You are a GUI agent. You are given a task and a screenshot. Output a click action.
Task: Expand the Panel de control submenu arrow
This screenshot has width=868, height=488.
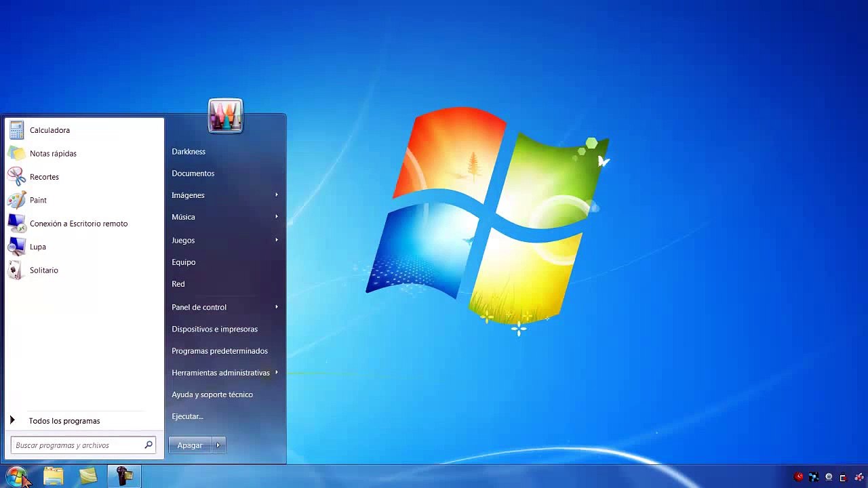tap(277, 307)
